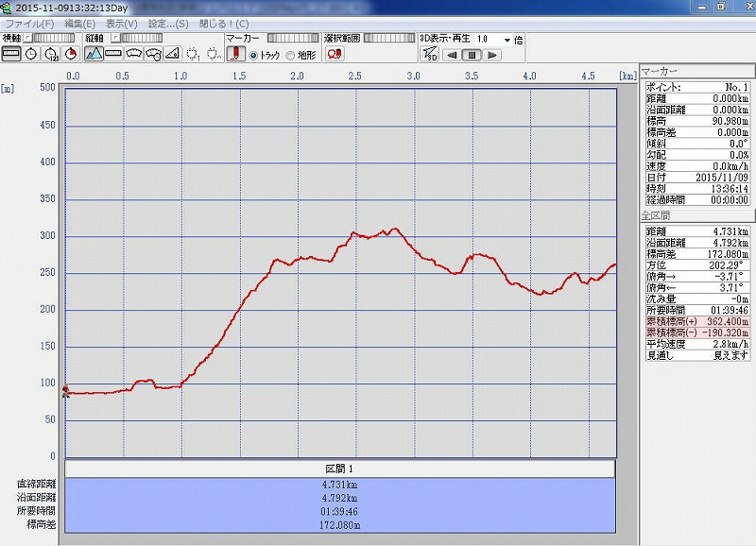Select the gauge-with-clock vertical-axis icon

coord(153,54)
